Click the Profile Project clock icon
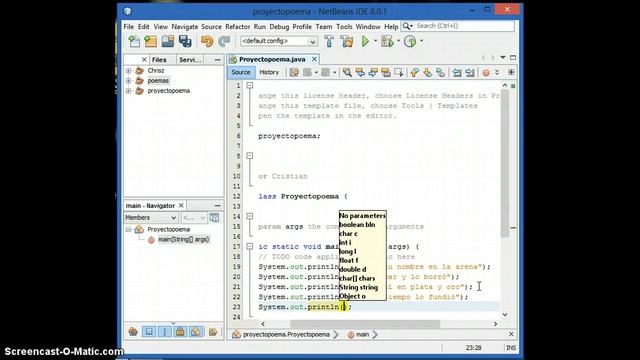This screenshot has height=360, width=640. (410, 41)
